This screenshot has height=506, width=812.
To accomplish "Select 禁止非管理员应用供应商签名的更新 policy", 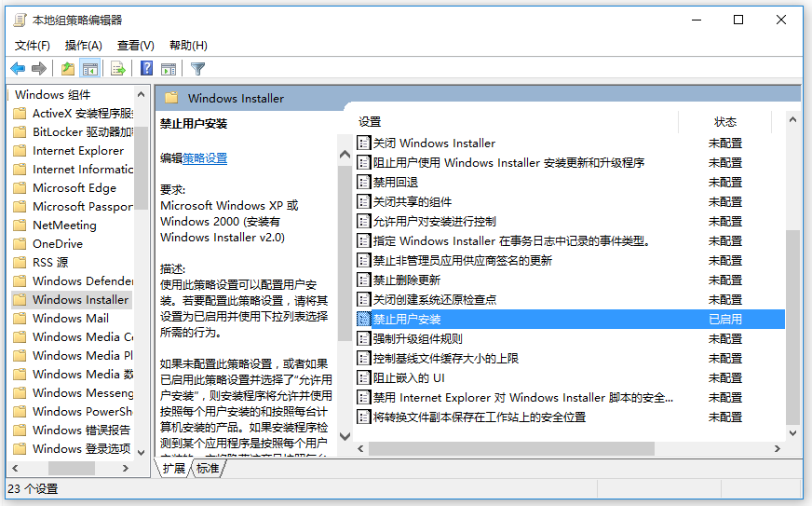I will pos(463,260).
